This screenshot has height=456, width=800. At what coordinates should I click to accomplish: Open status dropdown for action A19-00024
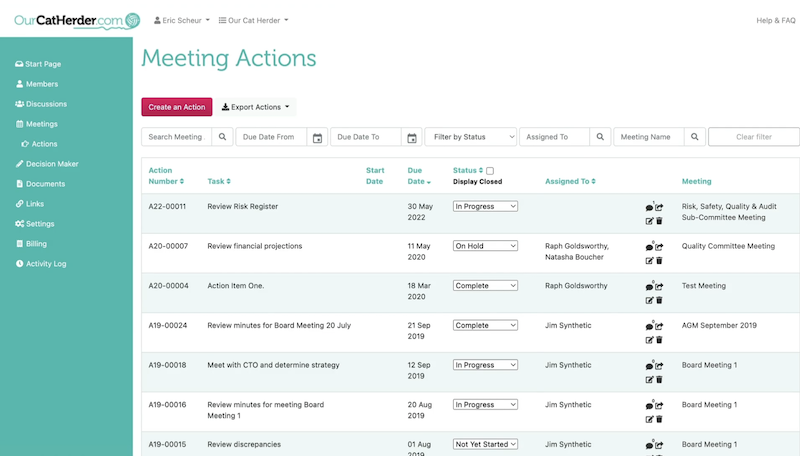click(x=485, y=325)
